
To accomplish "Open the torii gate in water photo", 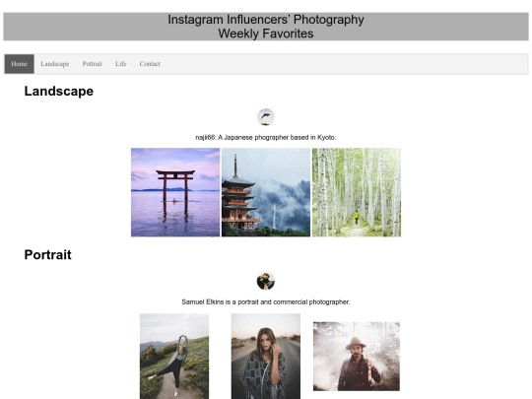I will click(175, 192).
